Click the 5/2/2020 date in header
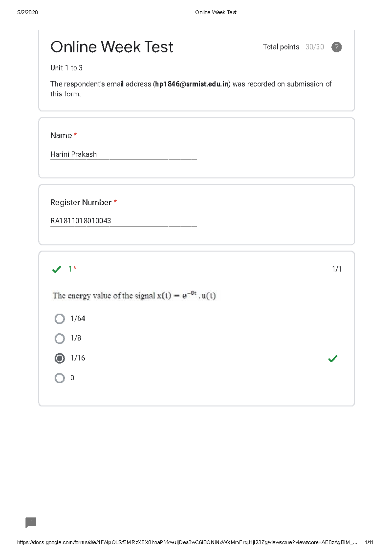Viewport: 392px width, 555px height. pyautogui.click(x=27, y=12)
